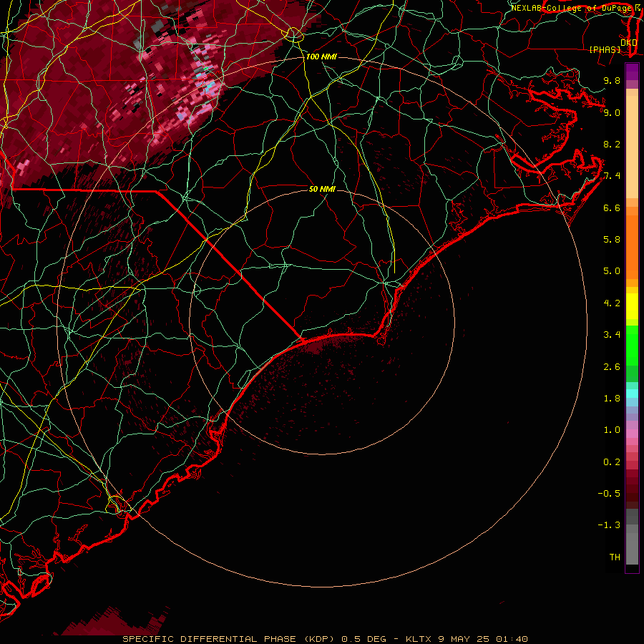Click the 0.2 scale value
This screenshot has height=644, width=644.
coord(612,462)
